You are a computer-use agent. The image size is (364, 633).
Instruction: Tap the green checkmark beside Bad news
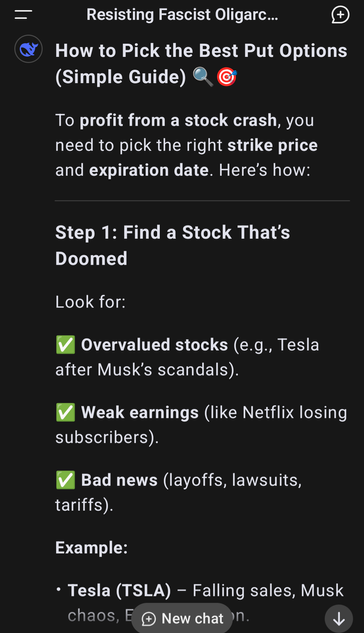pos(65,480)
